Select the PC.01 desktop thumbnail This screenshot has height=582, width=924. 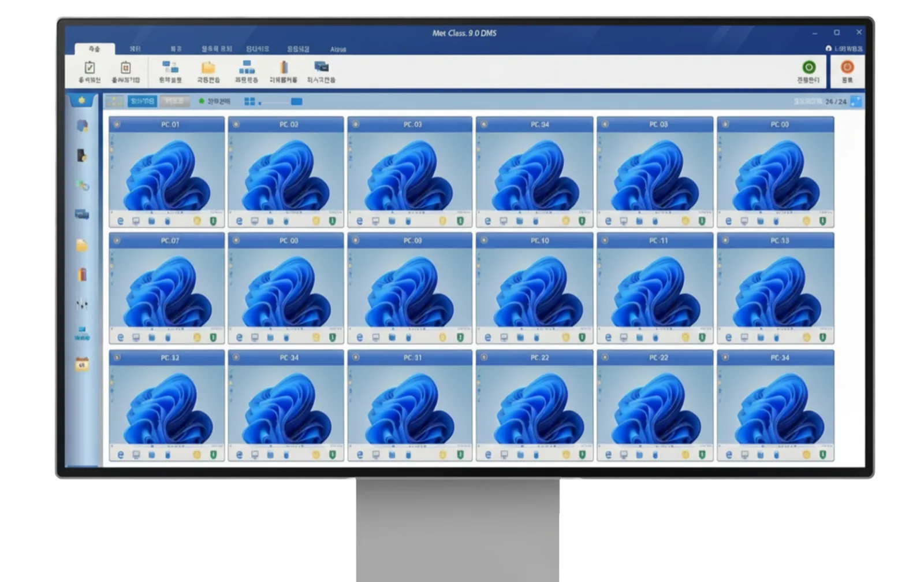coord(167,172)
